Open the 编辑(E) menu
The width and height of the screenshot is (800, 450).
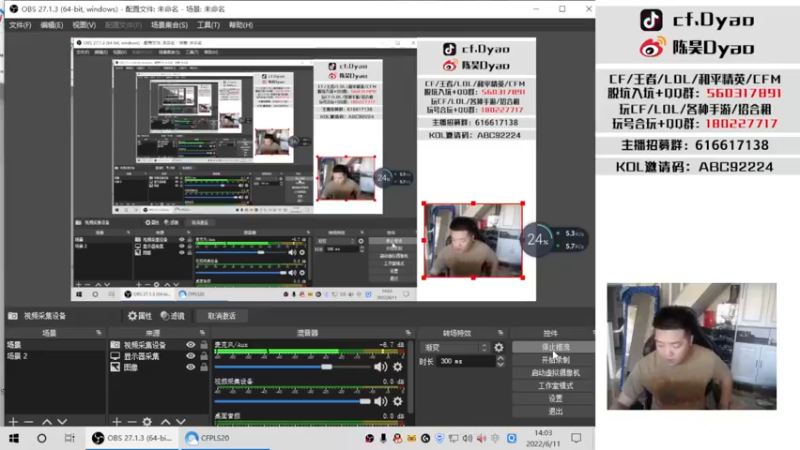click(52, 25)
